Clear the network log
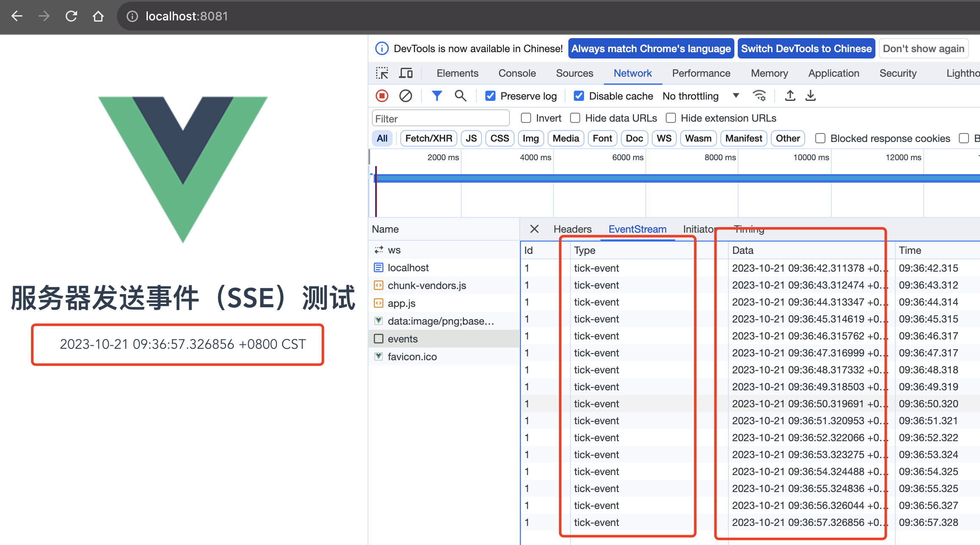980x545 pixels. 405,96
